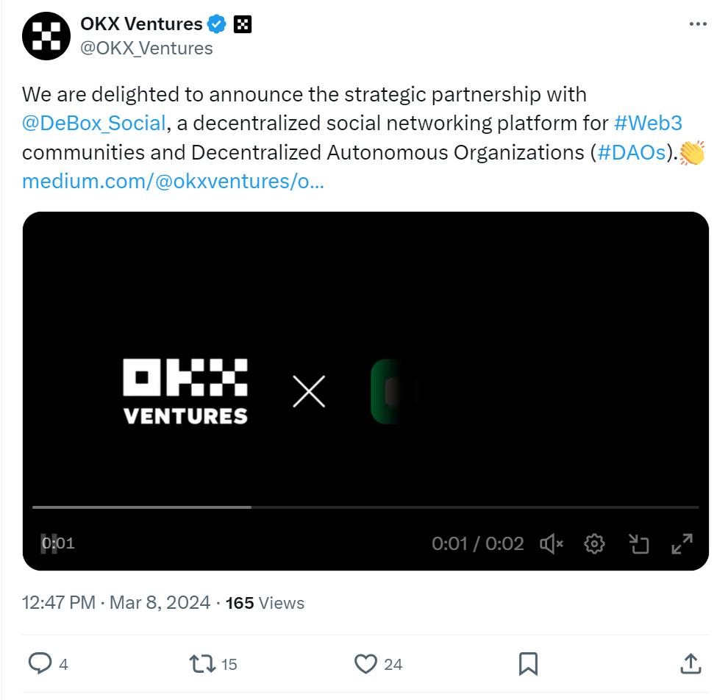Open the reply comment icon
The height and width of the screenshot is (700, 728).
39,664
